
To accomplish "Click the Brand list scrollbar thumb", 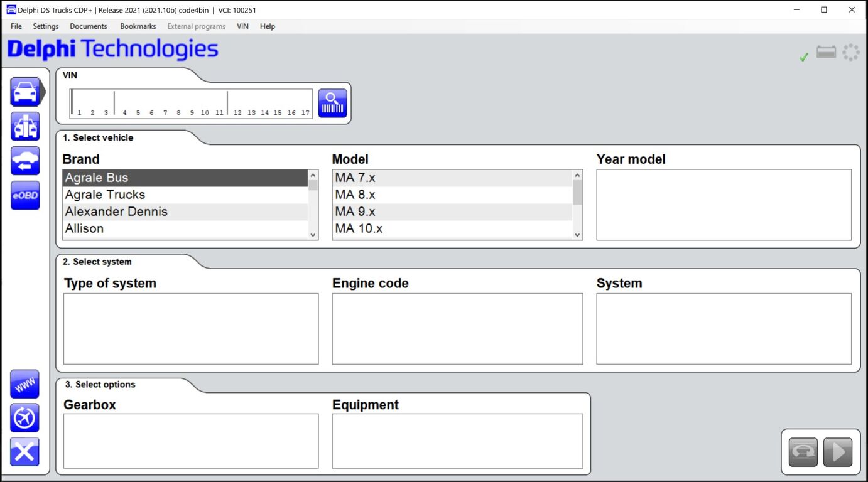I will [313, 185].
